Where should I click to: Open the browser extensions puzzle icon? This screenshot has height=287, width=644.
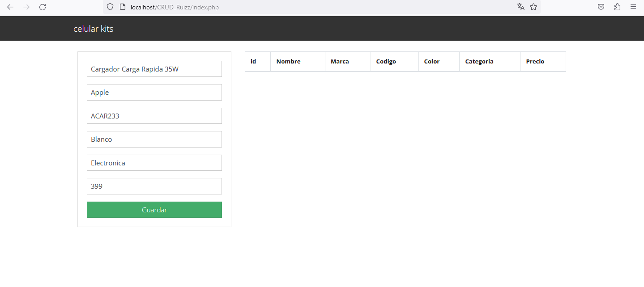click(x=617, y=7)
